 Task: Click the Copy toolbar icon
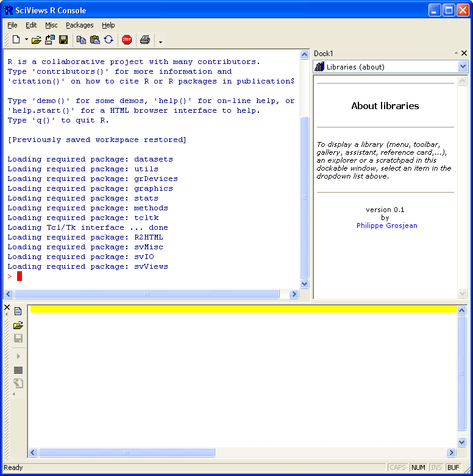[x=81, y=40]
